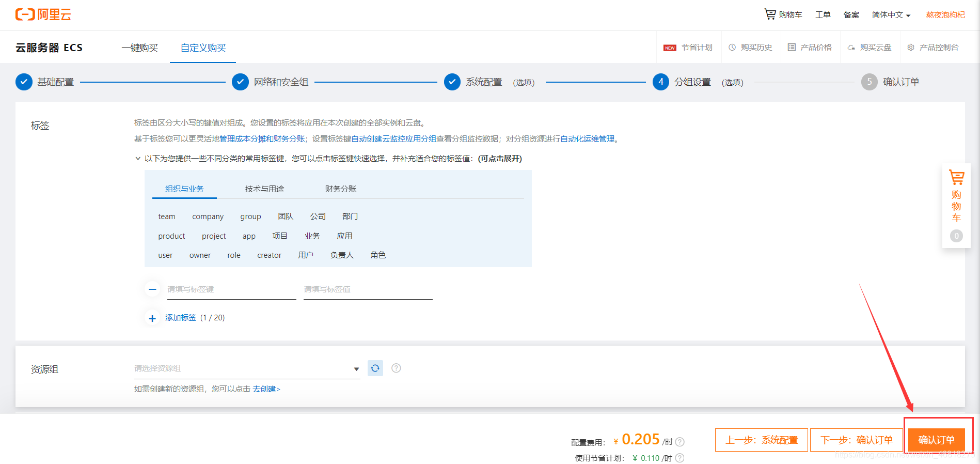Image resolution: width=980 pixels, height=464 pixels.
Task: Open 购买云盘 page
Action: [870, 48]
